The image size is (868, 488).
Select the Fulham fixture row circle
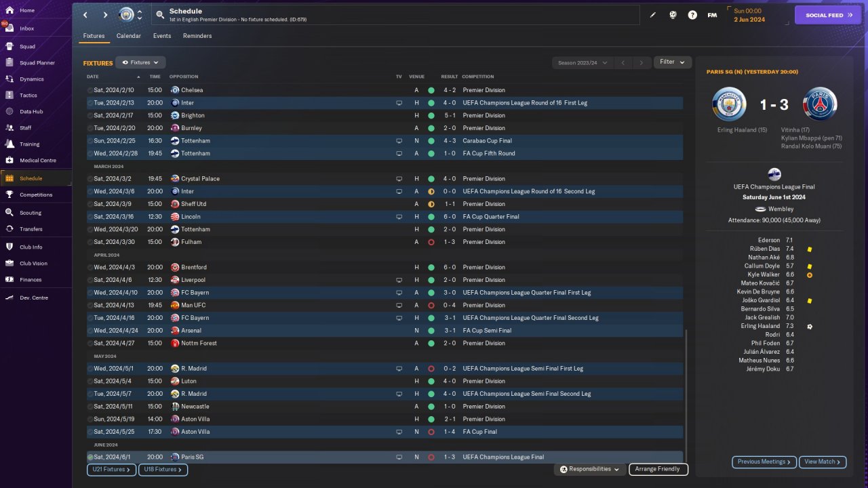(x=90, y=242)
